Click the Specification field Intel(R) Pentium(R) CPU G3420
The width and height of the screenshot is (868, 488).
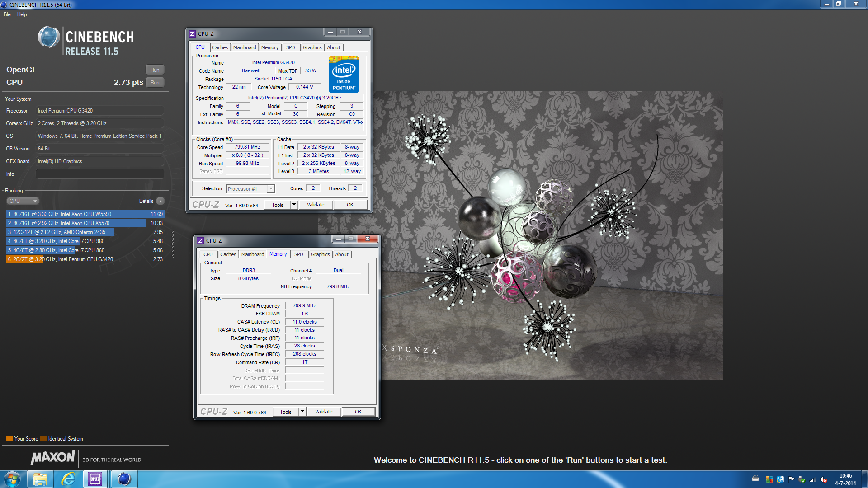pos(295,98)
